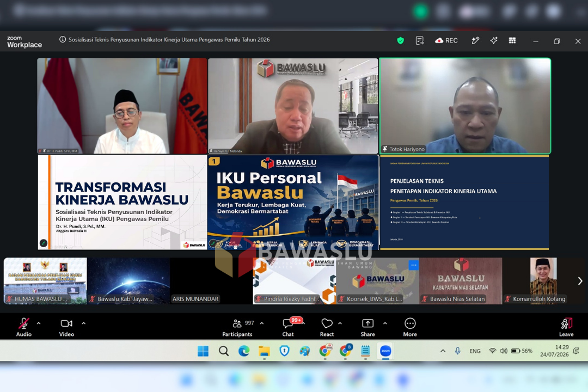Viewport: 588px width, 392px height.
Task: Open Microsoft Edge from the taskbar
Action: (x=244, y=351)
